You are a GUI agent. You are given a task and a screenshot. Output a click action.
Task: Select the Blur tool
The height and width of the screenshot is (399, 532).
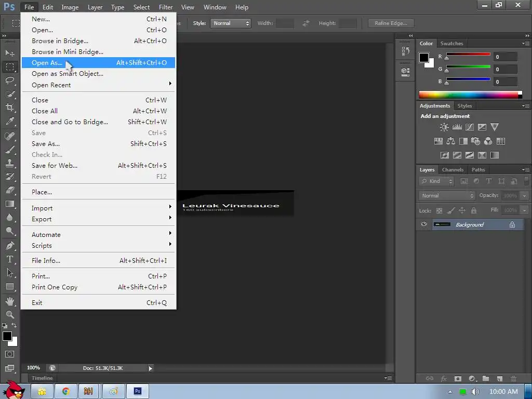click(x=10, y=217)
